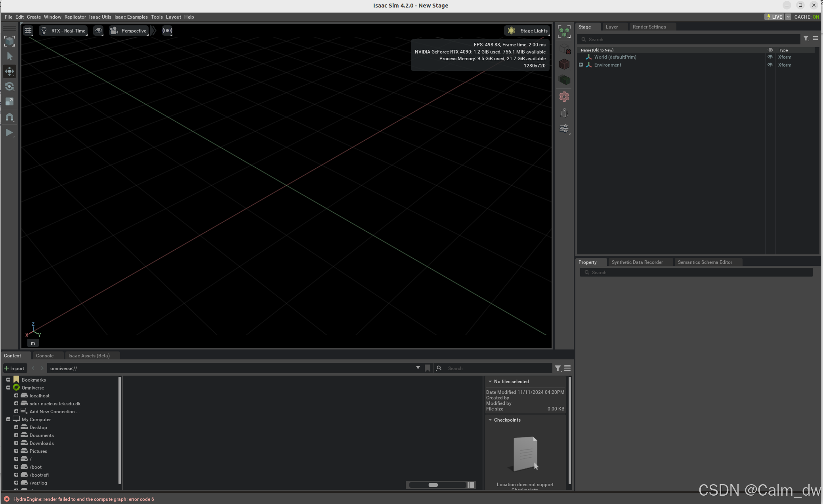The height and width of the screenshot is (504, 823).
Task: Switch to the Render Settings tab
Action: [649, 27]
